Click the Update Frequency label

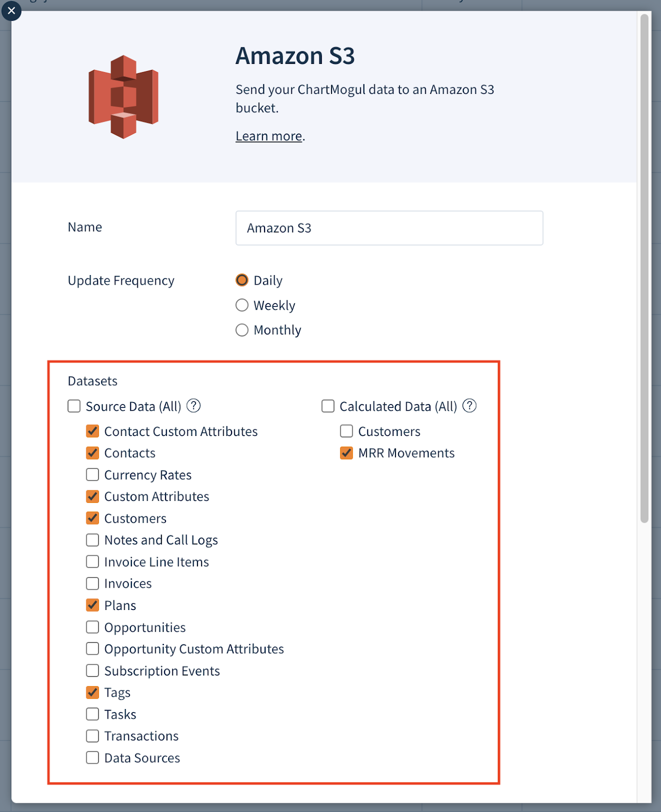pyautogui.click(x=121, y=281)
